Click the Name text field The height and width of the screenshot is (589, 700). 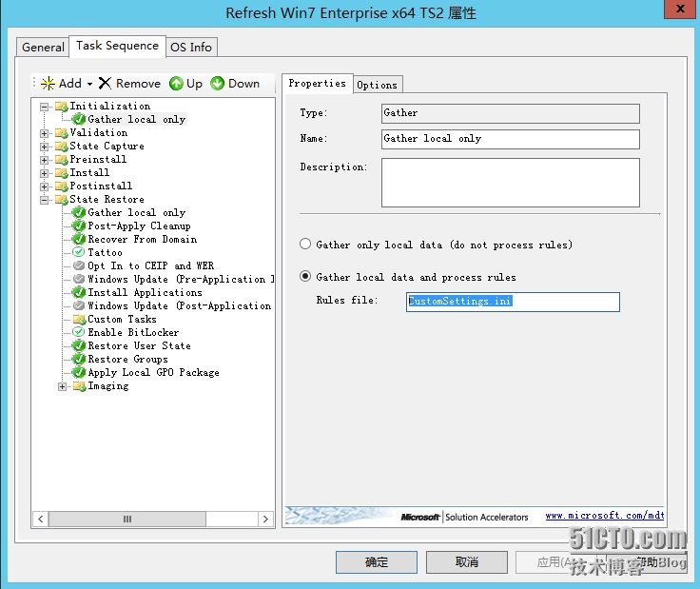[511, 139]
